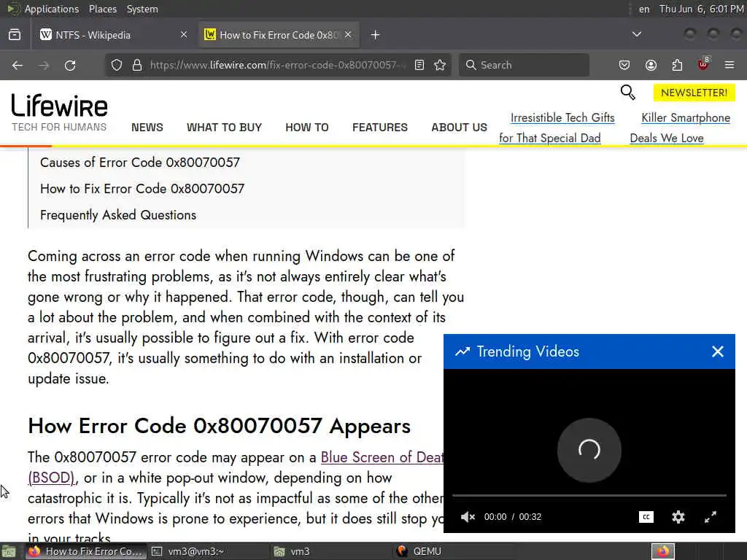Select the How to Fix Error Code tab

coord(279,35)
